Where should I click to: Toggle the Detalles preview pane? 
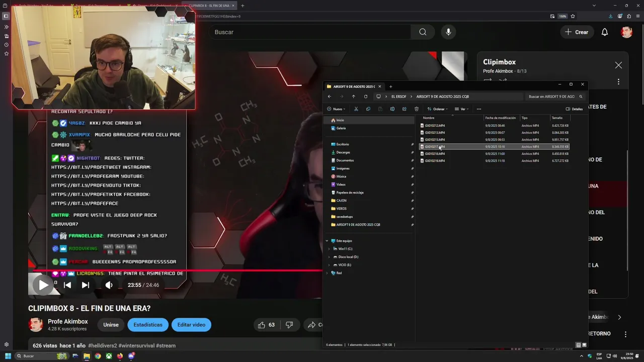click(x=575, y=109)
